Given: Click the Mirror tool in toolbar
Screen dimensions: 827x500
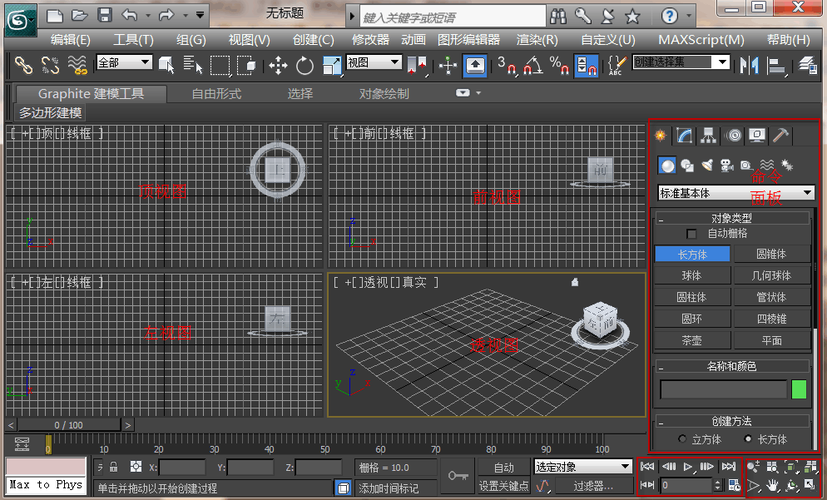Looking at the screenshot, I should pos(749,65).
